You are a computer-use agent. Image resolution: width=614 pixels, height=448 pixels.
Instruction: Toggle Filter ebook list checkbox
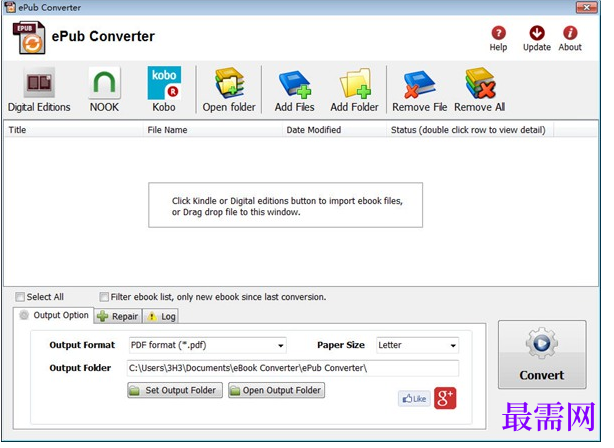pos(104,297)
